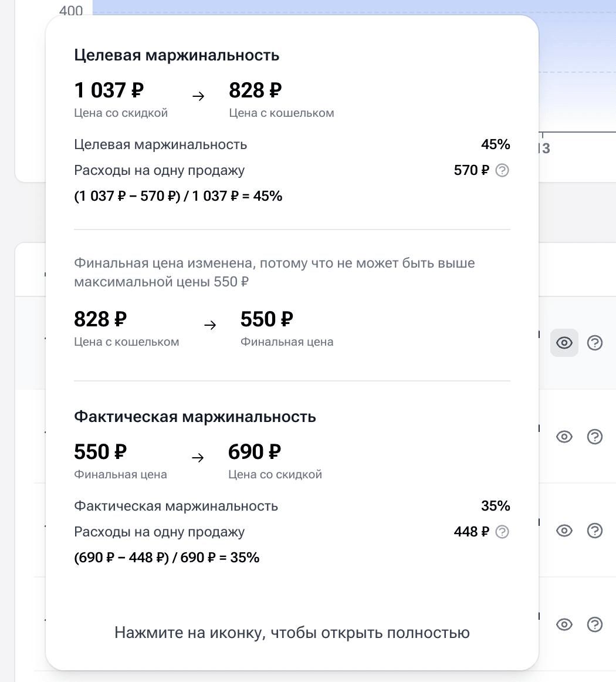
Task: Click the 'Фактическая маржинальность' heading
Action: pos(195,417)
